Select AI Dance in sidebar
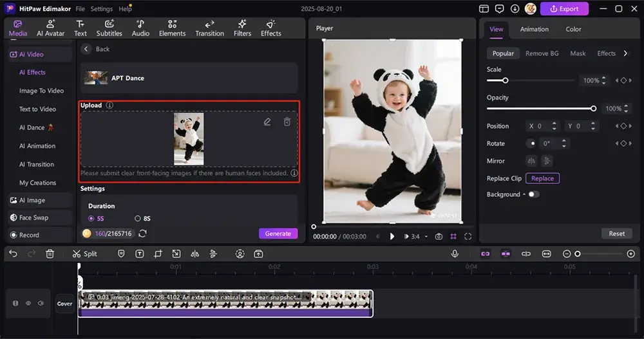 click(36, 127)
